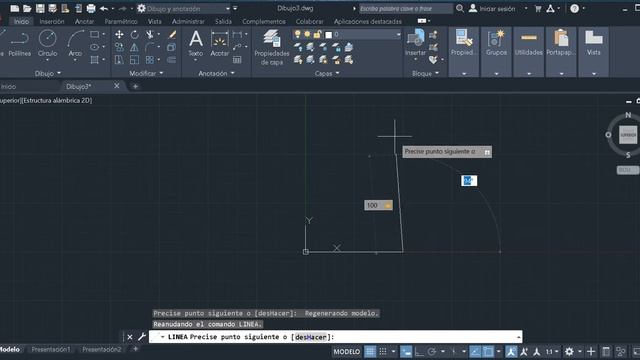
Task: Open the Paramétrico ribbon tab
Action: 121,21
